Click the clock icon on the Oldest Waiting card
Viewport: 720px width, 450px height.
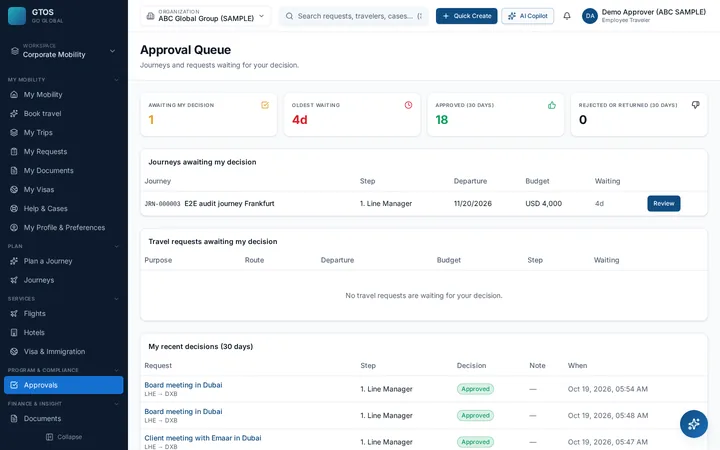(x=408, y=105)
